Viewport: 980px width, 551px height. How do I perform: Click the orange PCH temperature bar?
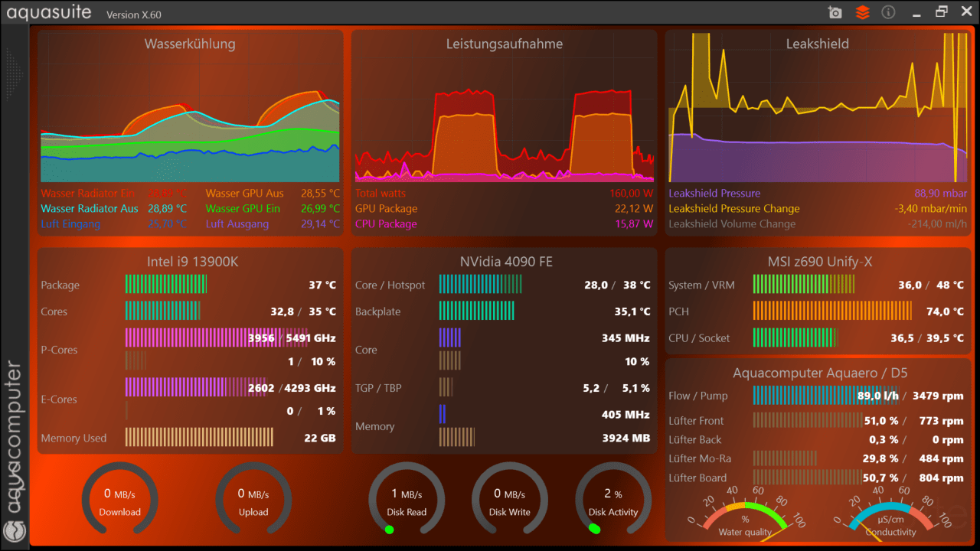(833, 311)
